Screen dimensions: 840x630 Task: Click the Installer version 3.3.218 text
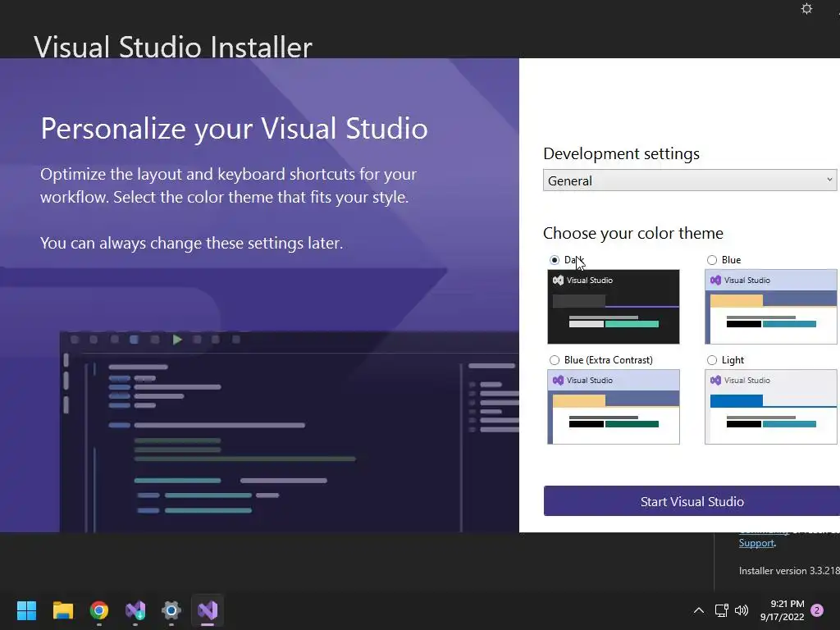(x=789, y=571)
